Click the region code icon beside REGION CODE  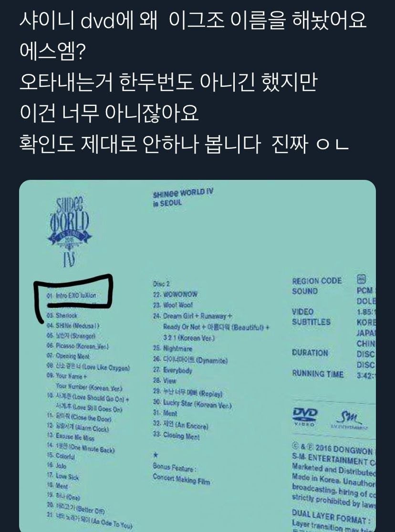point(362,279)
